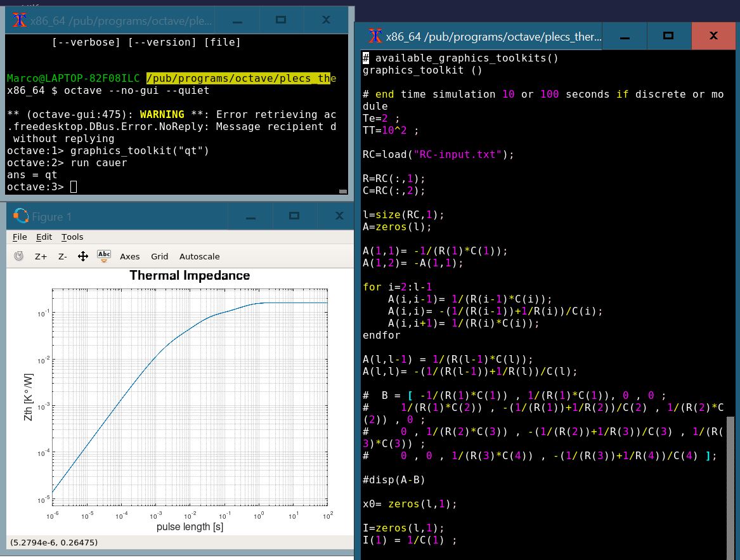Select the rotate tool in Figure 1 toolbar
This screenshot has width=740, height=560.
[18, 256]
